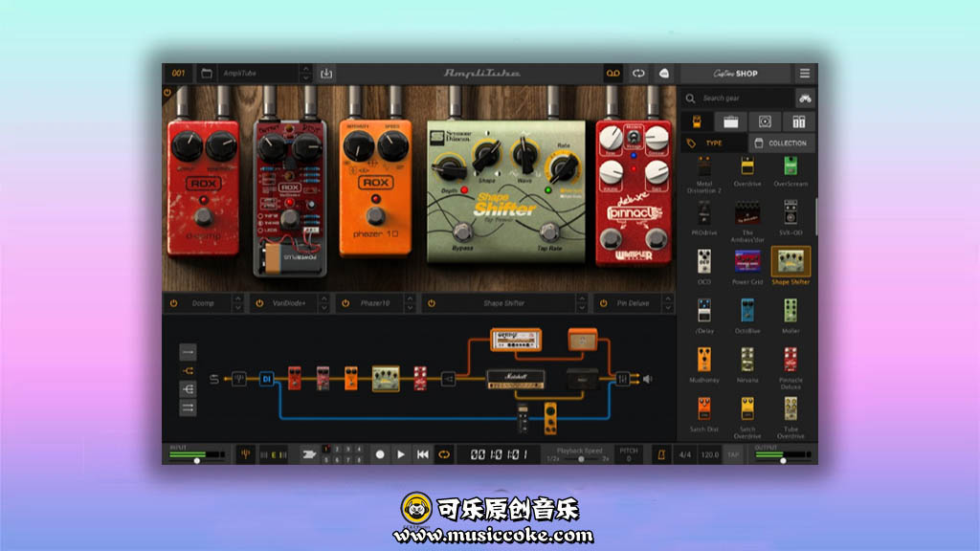Open the VariDiode+ model selector arrows
The width and height of the screenshot is (980, 551).
pyautogui.click(x=323, y=303)
